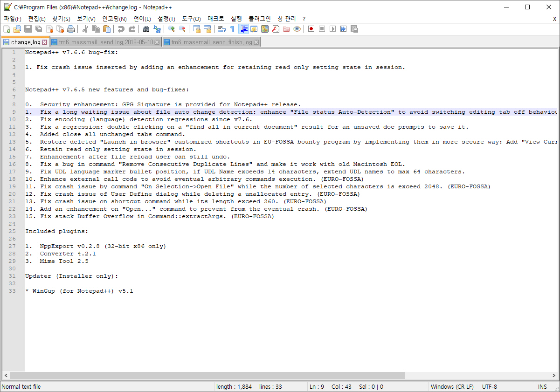Click the horizontal scrollbar right arrow
The image size is (560, 392).
[x=554, y=375]
